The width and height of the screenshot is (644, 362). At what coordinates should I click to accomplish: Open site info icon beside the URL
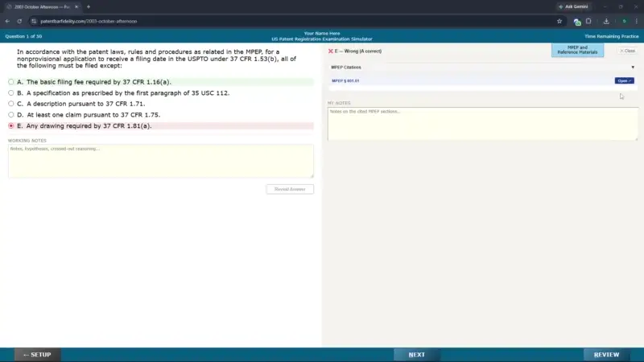(34, 21)
